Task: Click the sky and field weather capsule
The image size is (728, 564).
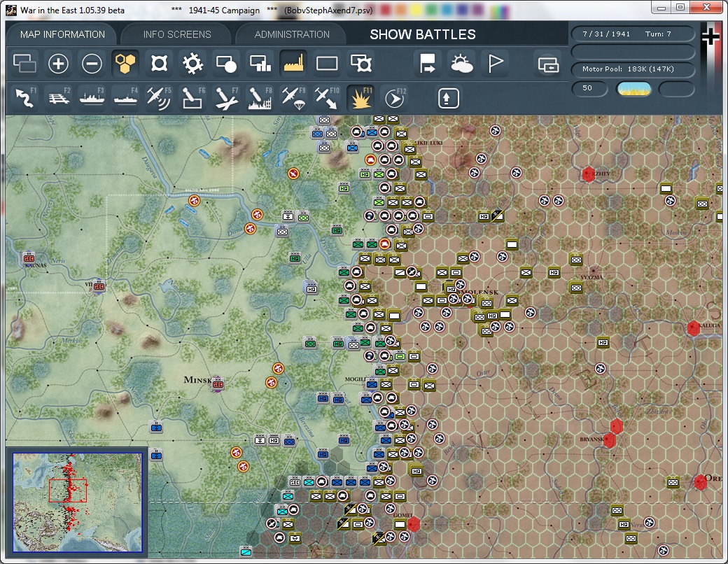Action: click(633, 88)
